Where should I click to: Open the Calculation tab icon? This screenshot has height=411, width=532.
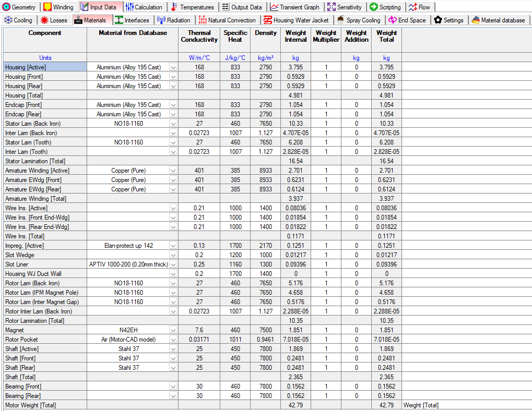tap(129, 7)
